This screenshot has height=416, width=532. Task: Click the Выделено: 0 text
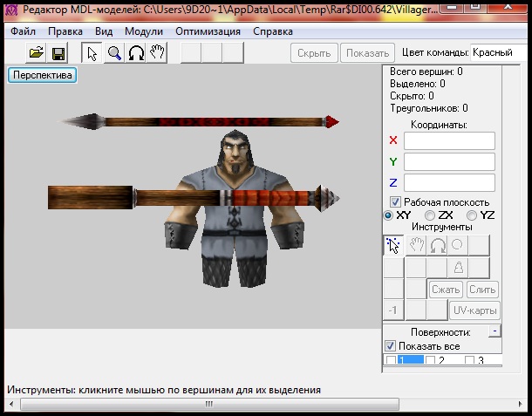418,84
